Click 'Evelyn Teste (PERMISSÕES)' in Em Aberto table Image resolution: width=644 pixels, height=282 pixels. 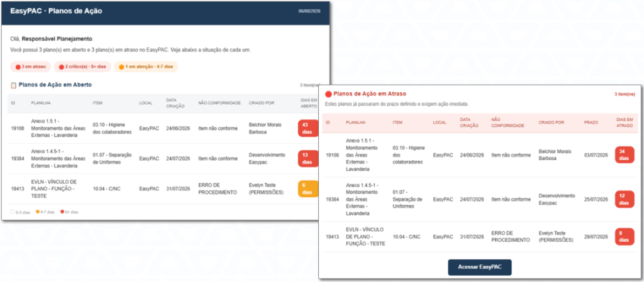click(x=266, y=189)
